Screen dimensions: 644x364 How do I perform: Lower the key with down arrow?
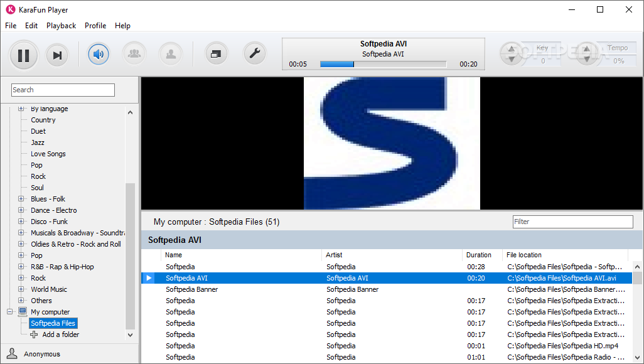point(512,59)
